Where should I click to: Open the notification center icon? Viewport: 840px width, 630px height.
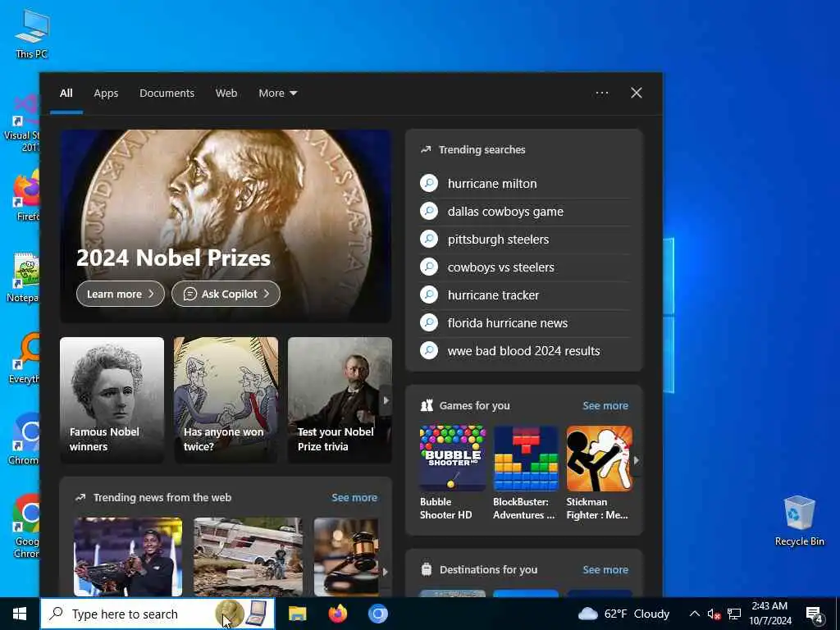[x=814, y=614]
